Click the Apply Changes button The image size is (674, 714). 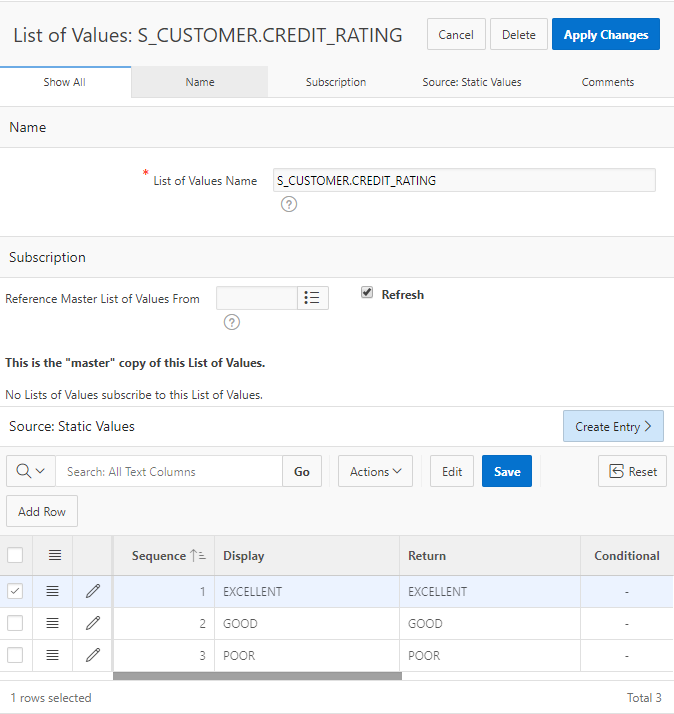(x=605, y=35)
